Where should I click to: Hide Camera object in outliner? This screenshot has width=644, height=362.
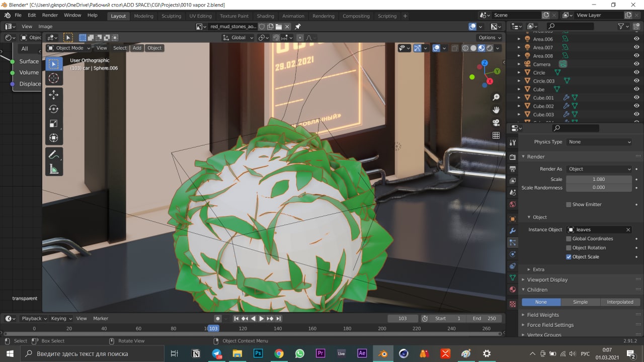click(x=636, y=64)
